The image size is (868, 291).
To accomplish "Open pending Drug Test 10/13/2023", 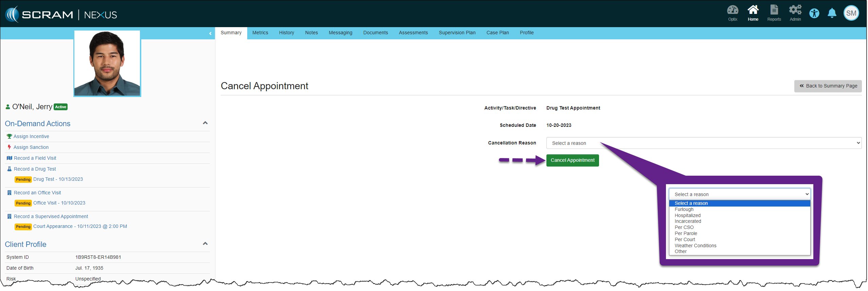I will [58, 179].
